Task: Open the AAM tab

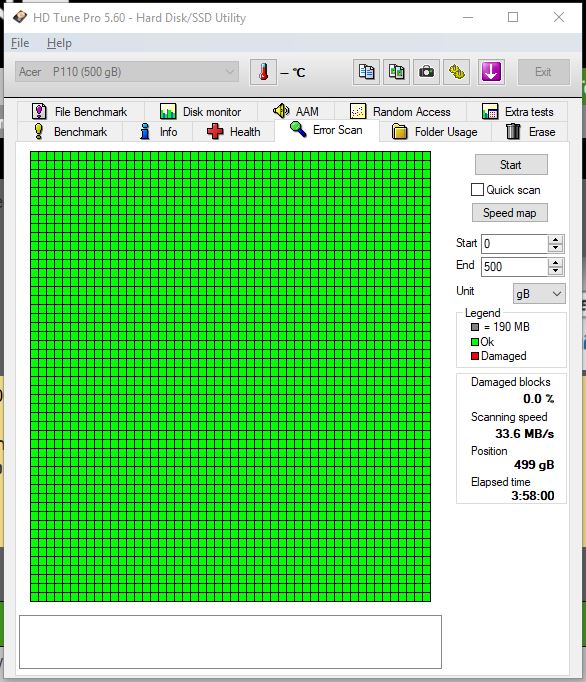Action: (296, 111)
